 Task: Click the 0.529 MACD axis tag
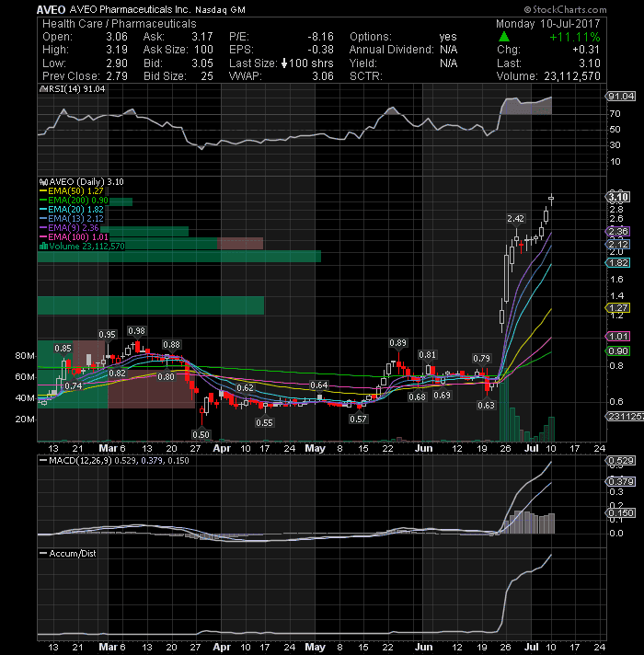(x=621, y=460)
